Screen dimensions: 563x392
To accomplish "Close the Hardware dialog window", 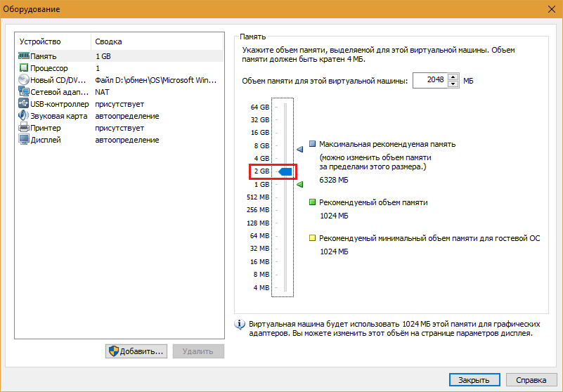I will pos(550,9).
